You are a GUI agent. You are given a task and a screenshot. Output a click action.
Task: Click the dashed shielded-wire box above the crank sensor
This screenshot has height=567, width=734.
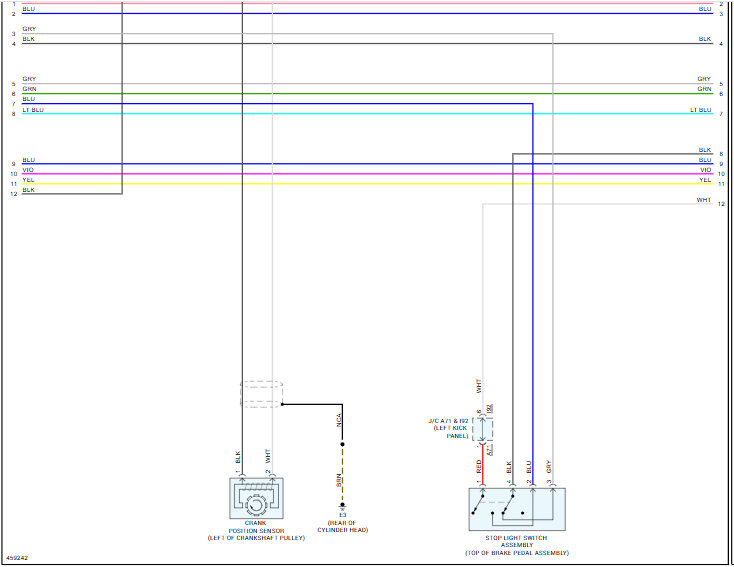tap(261, 394)
